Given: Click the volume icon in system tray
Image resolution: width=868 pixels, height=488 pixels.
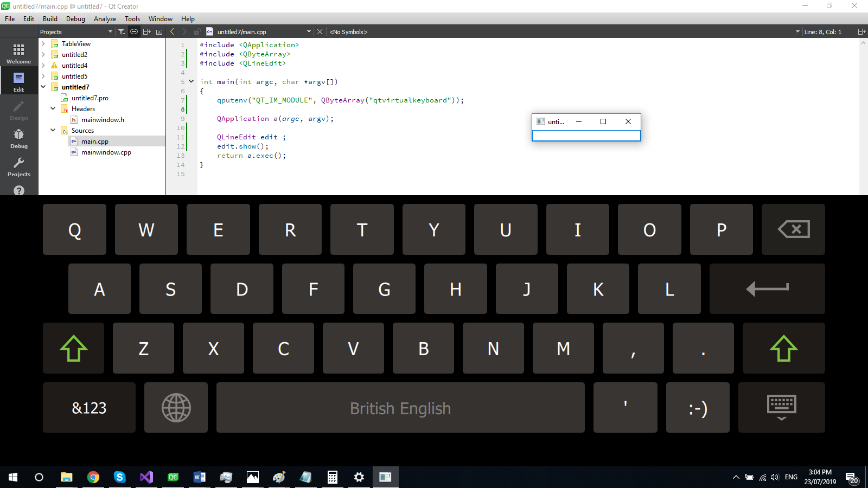Looking at the screenshot, I should [775, 477].
